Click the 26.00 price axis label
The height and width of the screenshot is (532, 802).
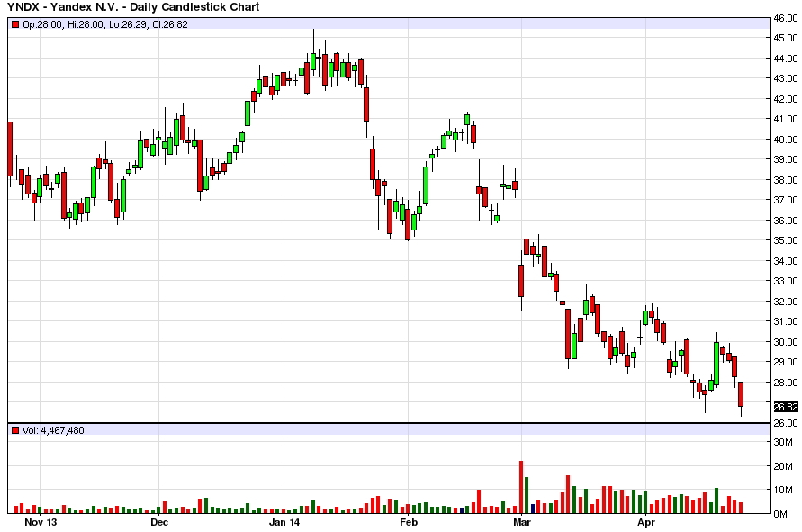point(786,423)
